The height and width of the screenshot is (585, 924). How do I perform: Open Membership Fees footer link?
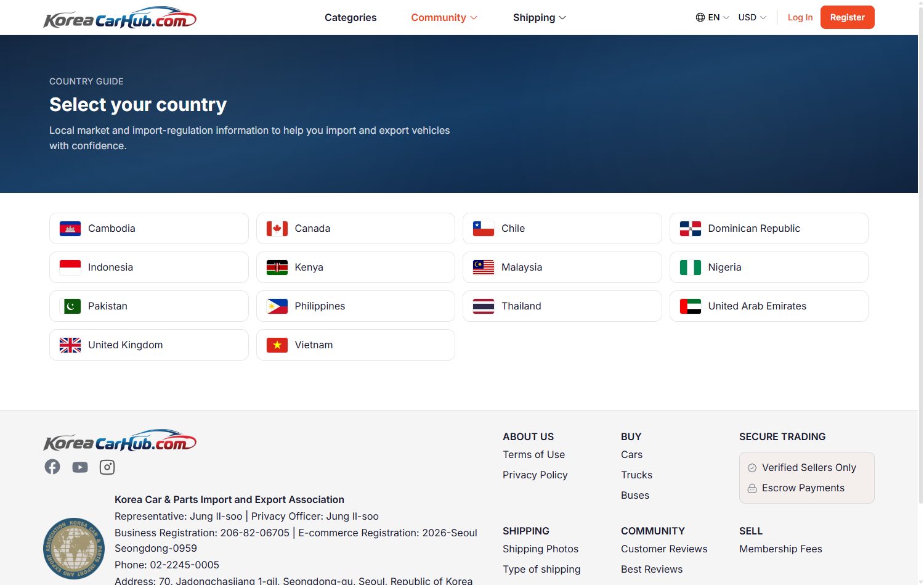click(780, 549)
